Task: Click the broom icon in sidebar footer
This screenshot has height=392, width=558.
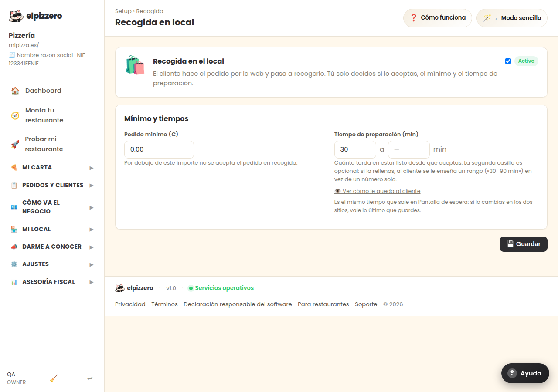Action: (54, 378)
